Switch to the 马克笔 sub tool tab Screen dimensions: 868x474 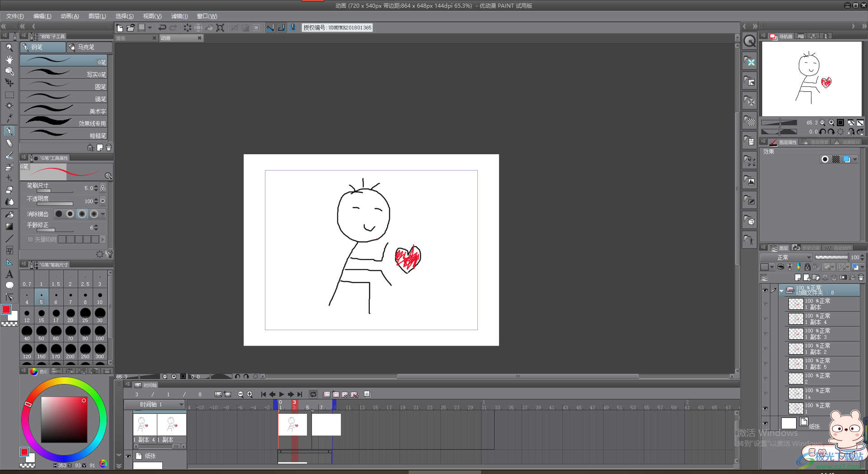click(x=89, y=47)
